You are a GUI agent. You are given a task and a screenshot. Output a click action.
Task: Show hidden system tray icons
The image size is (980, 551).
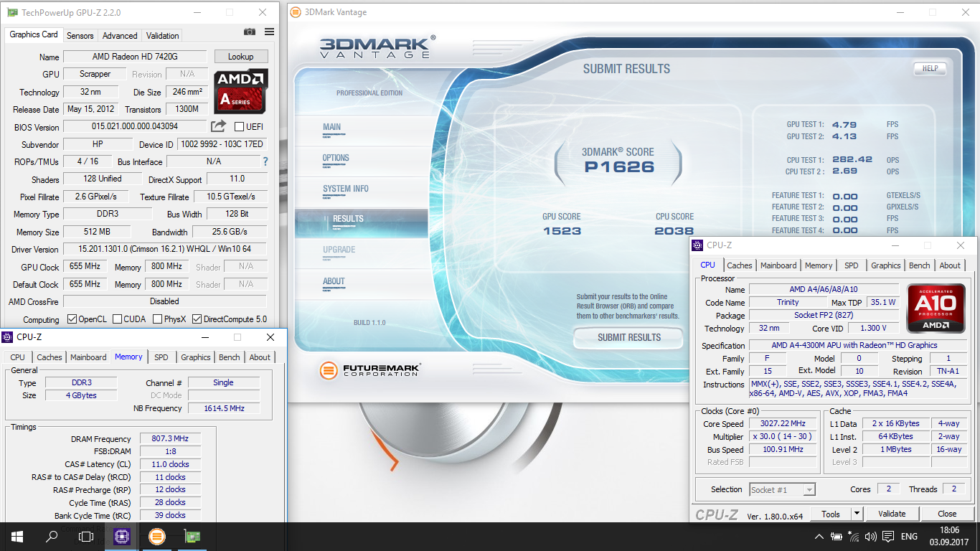(819, 537)
